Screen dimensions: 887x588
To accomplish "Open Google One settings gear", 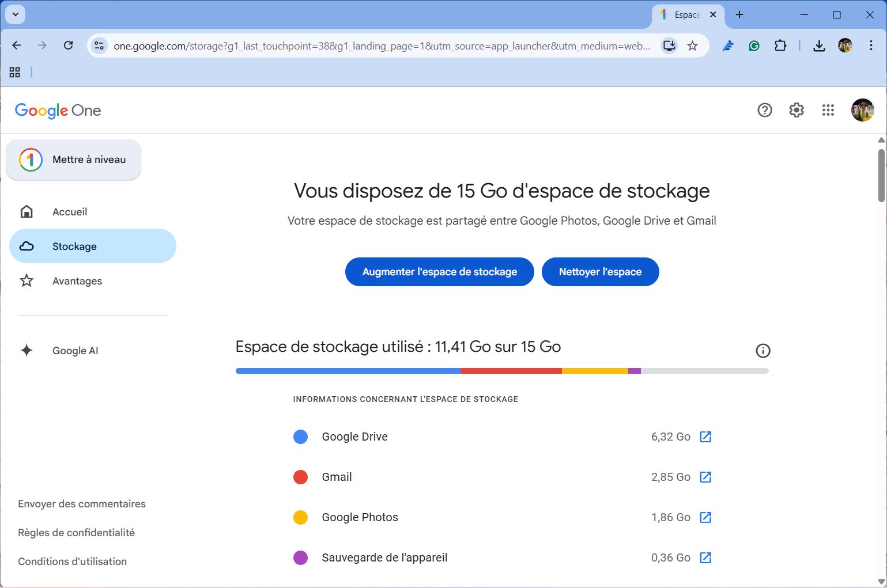I will pos(796,110).
